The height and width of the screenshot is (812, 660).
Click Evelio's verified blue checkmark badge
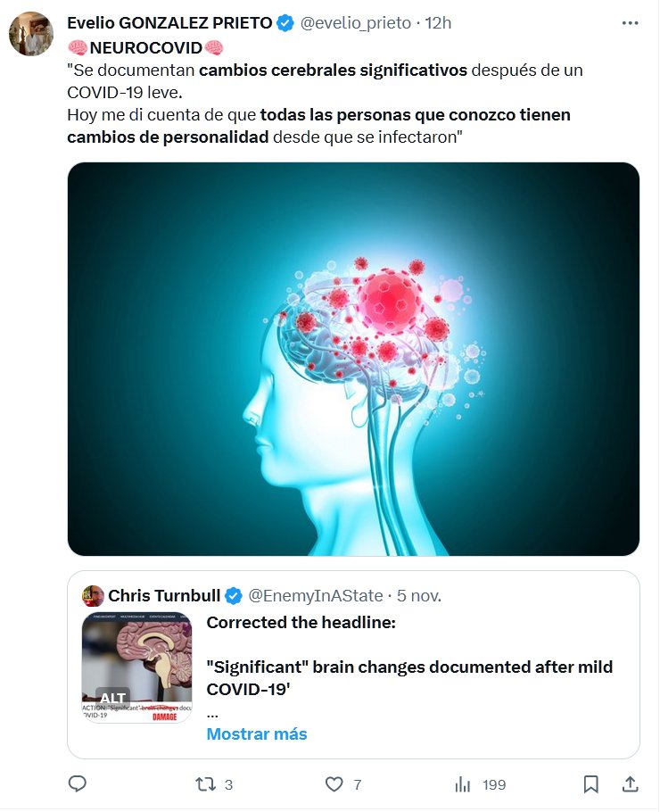285,23
